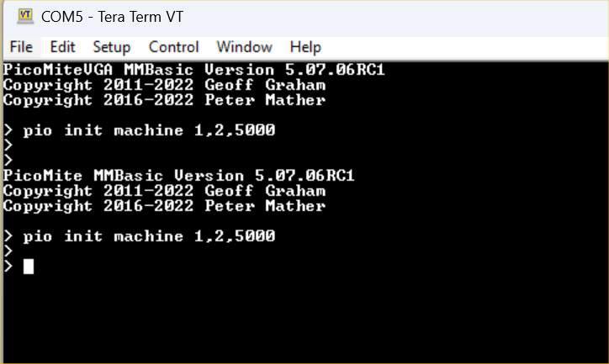Viewport: 609px width, 364px height.
Task: Click the Tera Term VT title bar icon
Action: pos(25,16)
